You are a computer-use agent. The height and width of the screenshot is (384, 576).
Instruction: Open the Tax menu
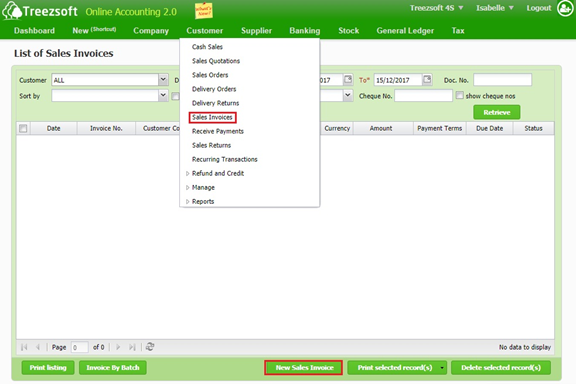[458, 30]
